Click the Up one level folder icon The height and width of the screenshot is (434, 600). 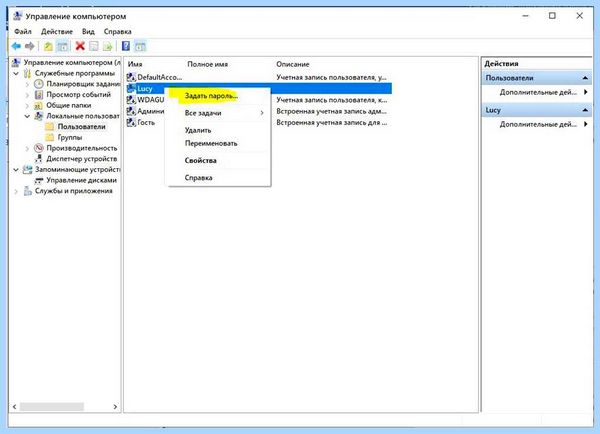click(48, 47)
